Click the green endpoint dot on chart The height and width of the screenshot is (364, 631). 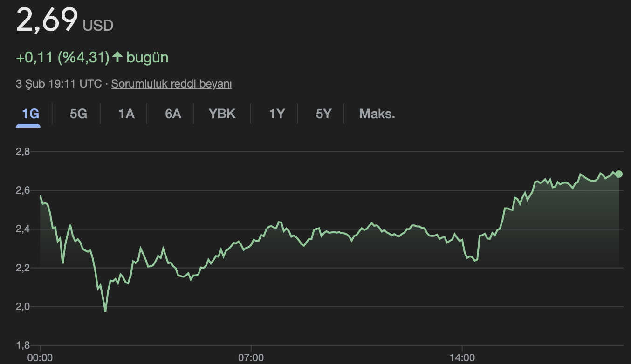tap(619, 174)
